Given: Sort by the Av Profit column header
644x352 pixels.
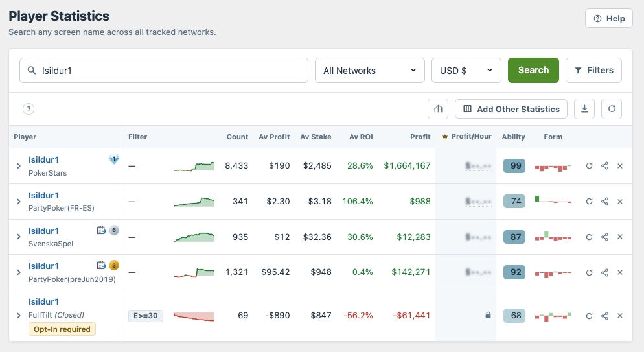Looking at the screenshot, I should pyautogui.click(x=274, y=137).
